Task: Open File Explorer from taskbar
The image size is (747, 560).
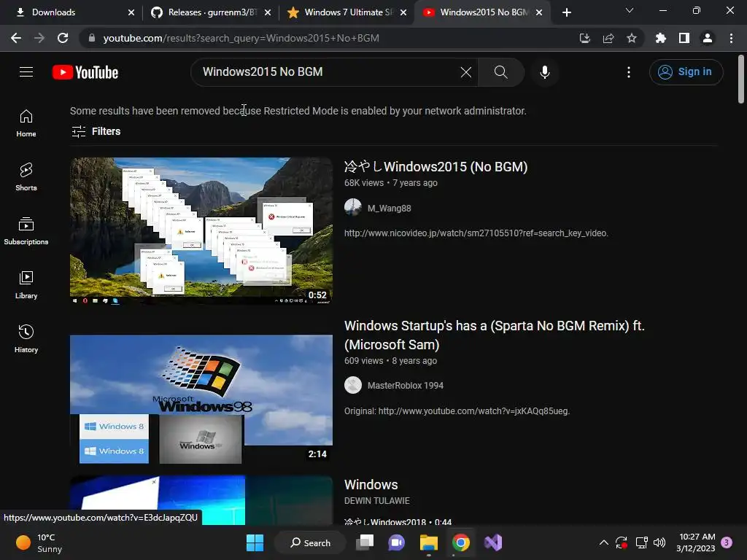Action: pos(429,542)
